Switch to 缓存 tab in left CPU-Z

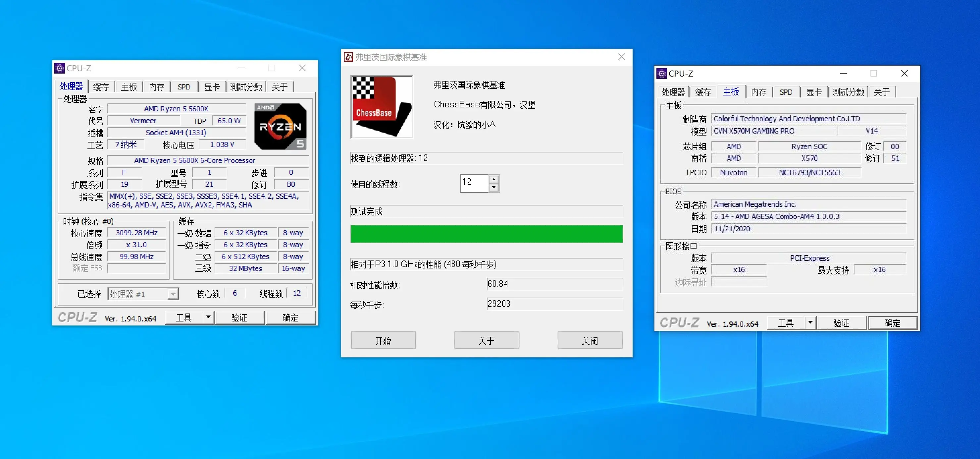point(101,87)
